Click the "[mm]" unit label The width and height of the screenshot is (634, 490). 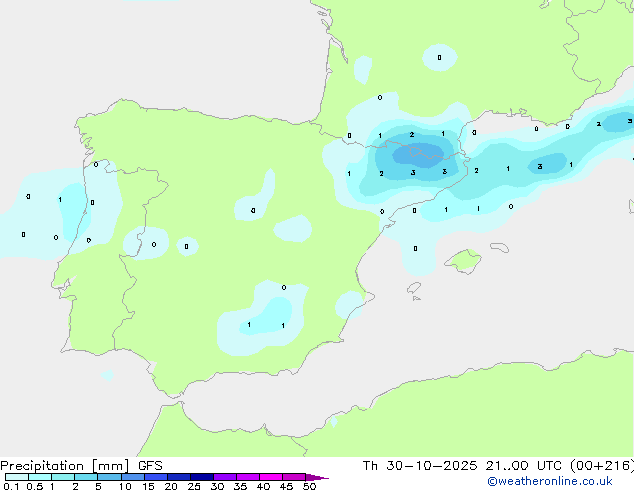coord(111,466)
